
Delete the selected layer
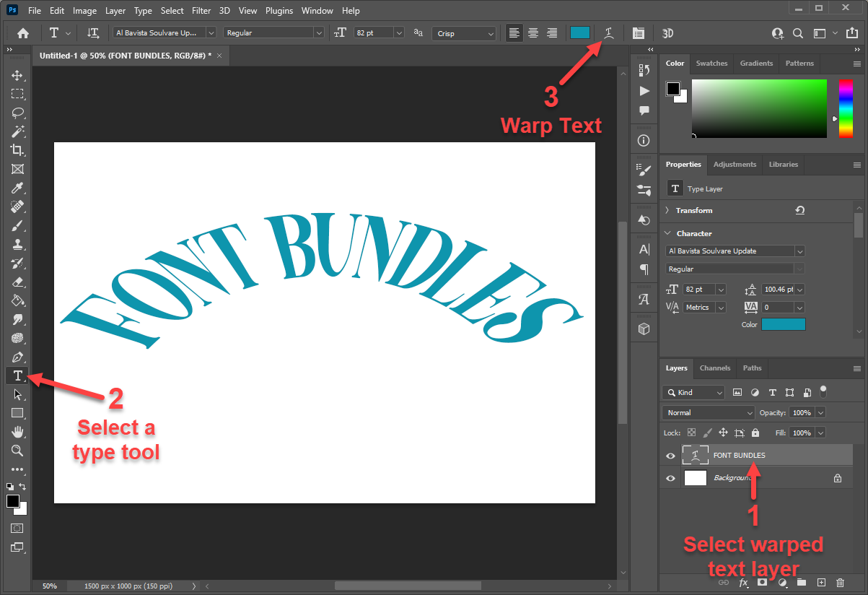840,582
